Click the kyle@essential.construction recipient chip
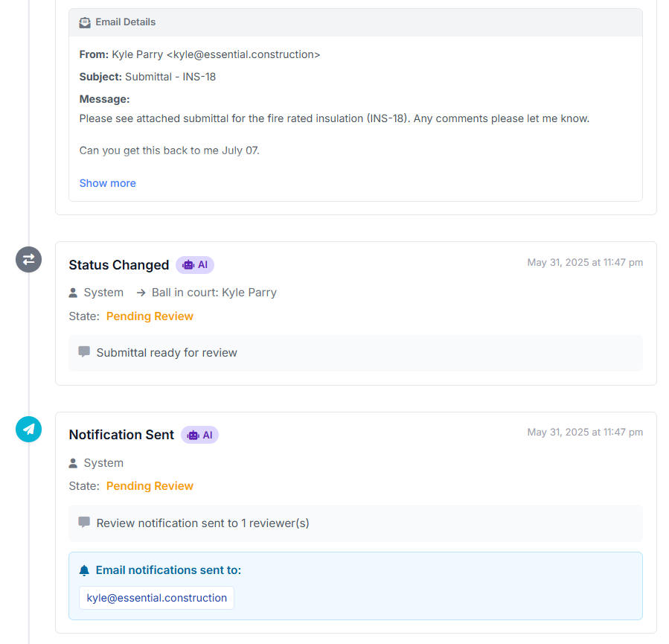 pos(156,598)
